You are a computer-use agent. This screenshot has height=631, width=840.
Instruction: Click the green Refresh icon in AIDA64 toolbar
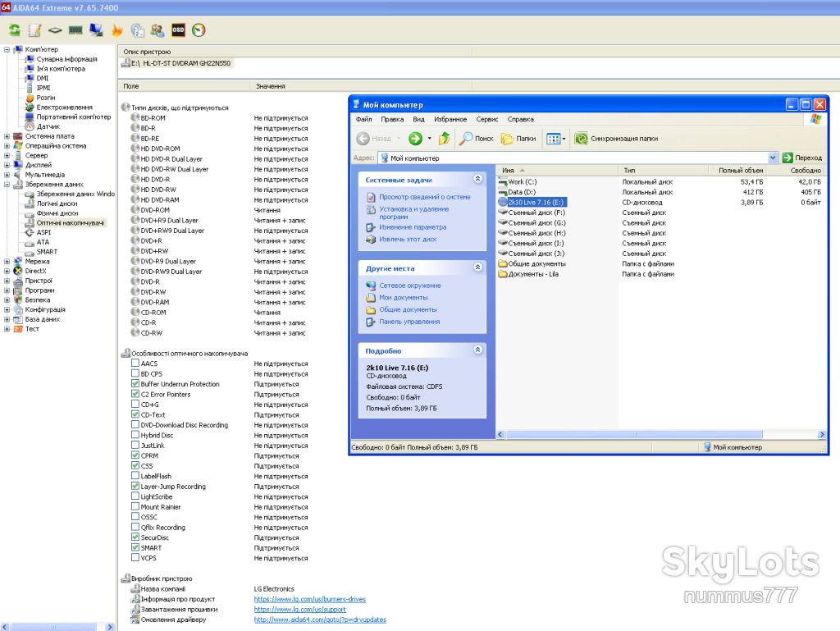(x=15, y=30)
